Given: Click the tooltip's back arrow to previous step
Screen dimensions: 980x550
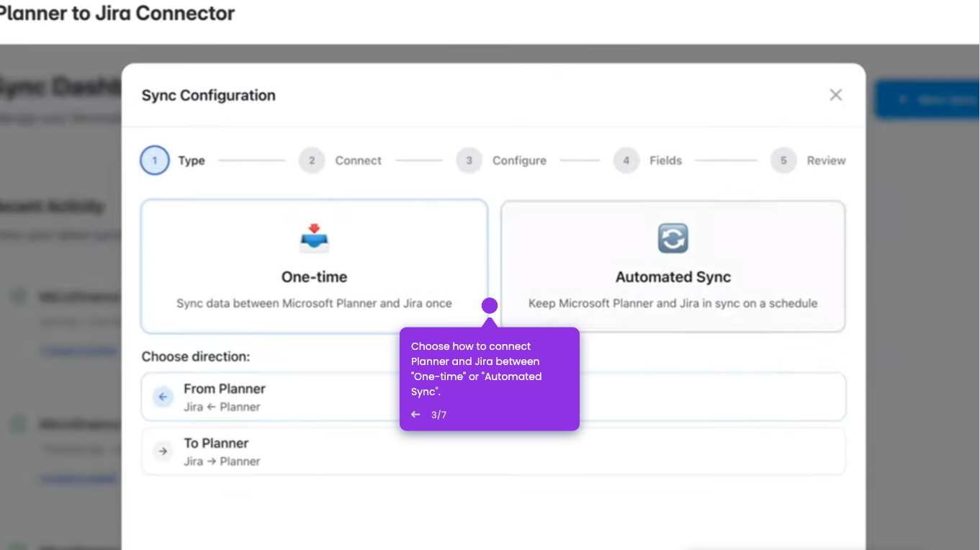Looking at the screenshot, I should point(415,415).
